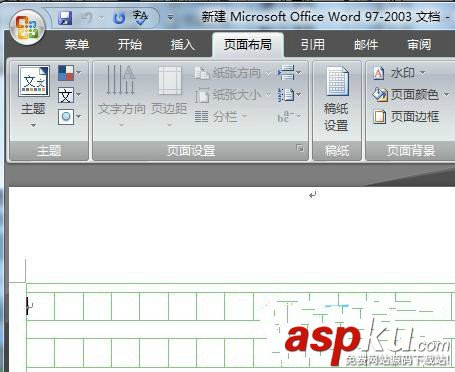The height and width of the screenshot is (372, 455).
Task: Open the Undo history dropdown arrow
Action: 101,18
